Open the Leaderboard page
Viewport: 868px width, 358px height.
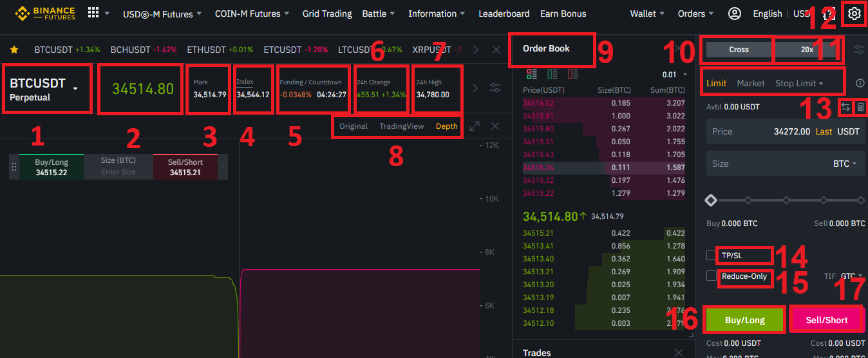tap(504, 14)
